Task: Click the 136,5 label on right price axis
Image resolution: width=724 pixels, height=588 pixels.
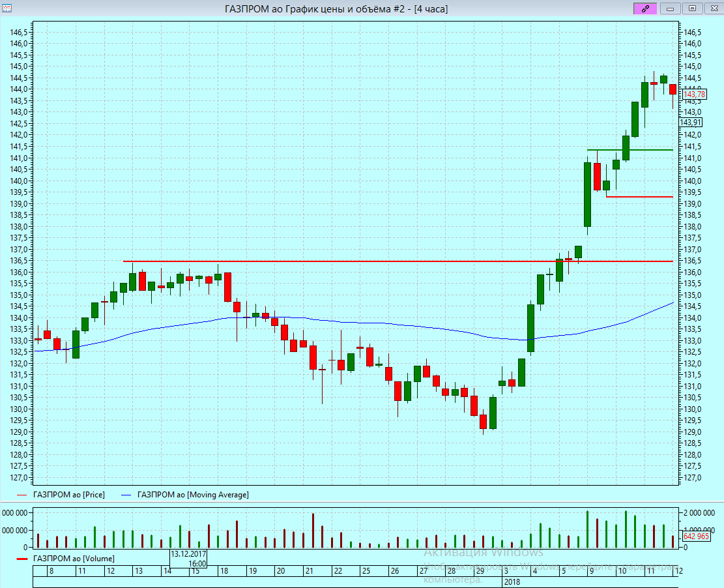Action: [x=693, y=261]
